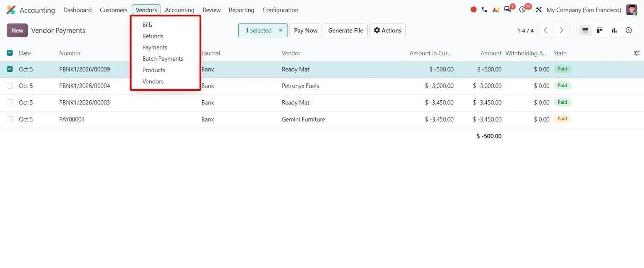
Task: Sort by the Number column header
Action: (x=70, y=53)
